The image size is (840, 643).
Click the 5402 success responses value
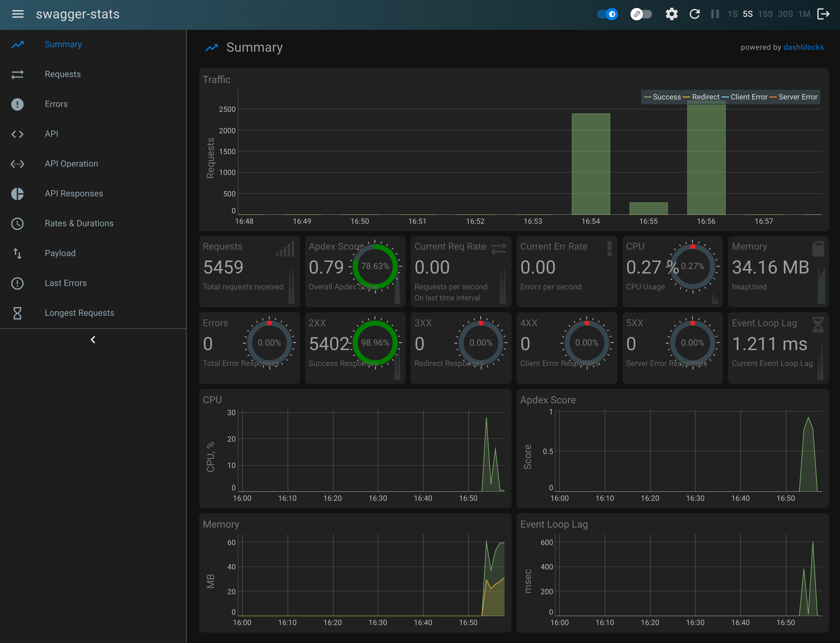click(329, 344)
